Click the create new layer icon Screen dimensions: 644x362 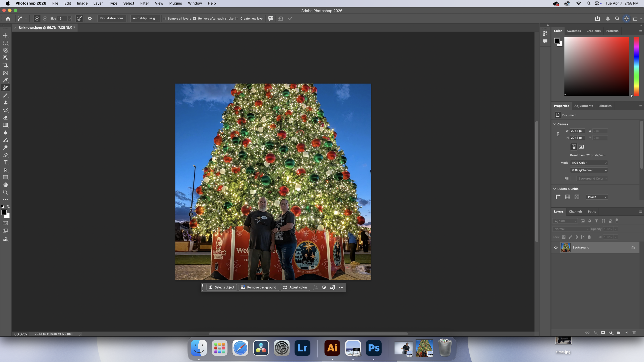tap(626, 333)
